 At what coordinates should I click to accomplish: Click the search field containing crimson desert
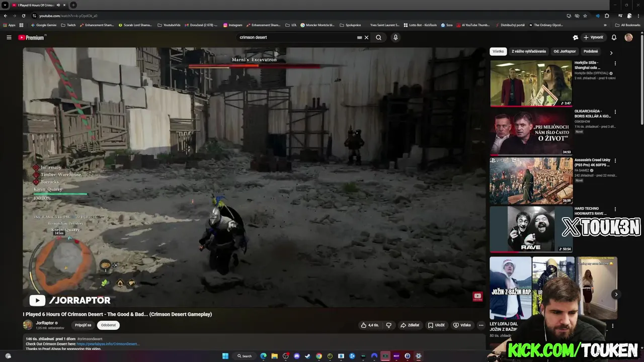coord(297,37)
